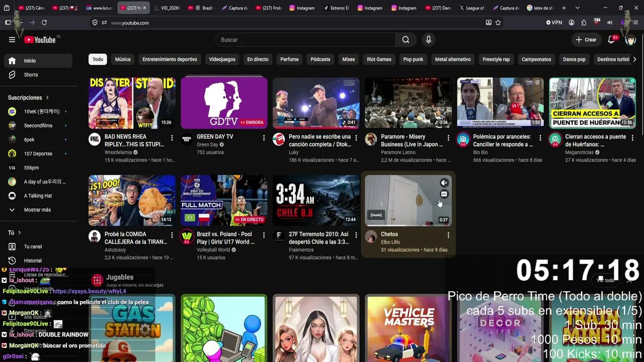Open the A Talking Hat subscription
The image size is (644, 362).
click(38, 196)
